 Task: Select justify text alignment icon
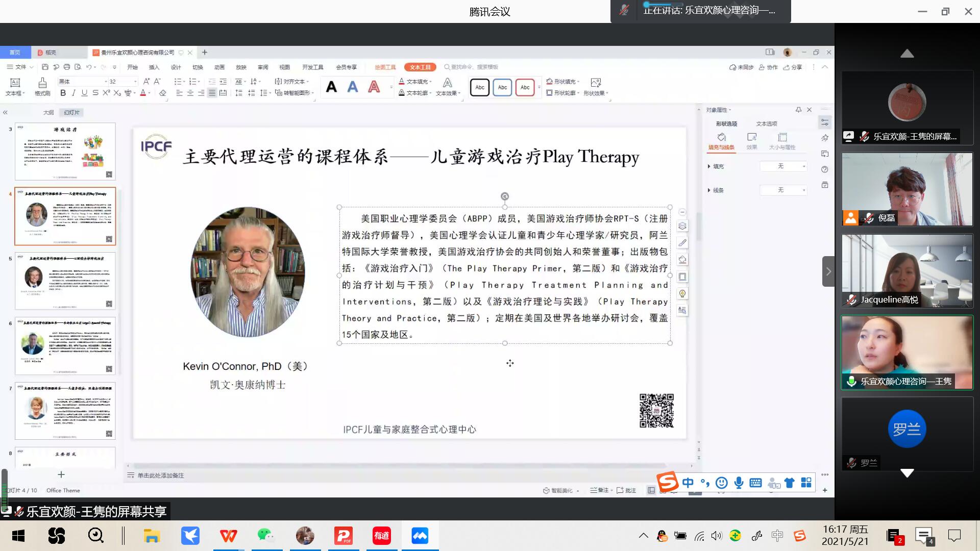(x=212, y=93)
